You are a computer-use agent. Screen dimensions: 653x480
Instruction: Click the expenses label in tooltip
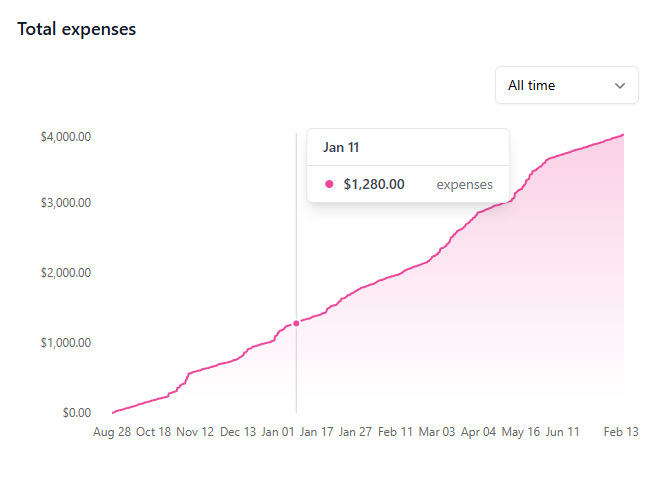click(x=464, y=184)
